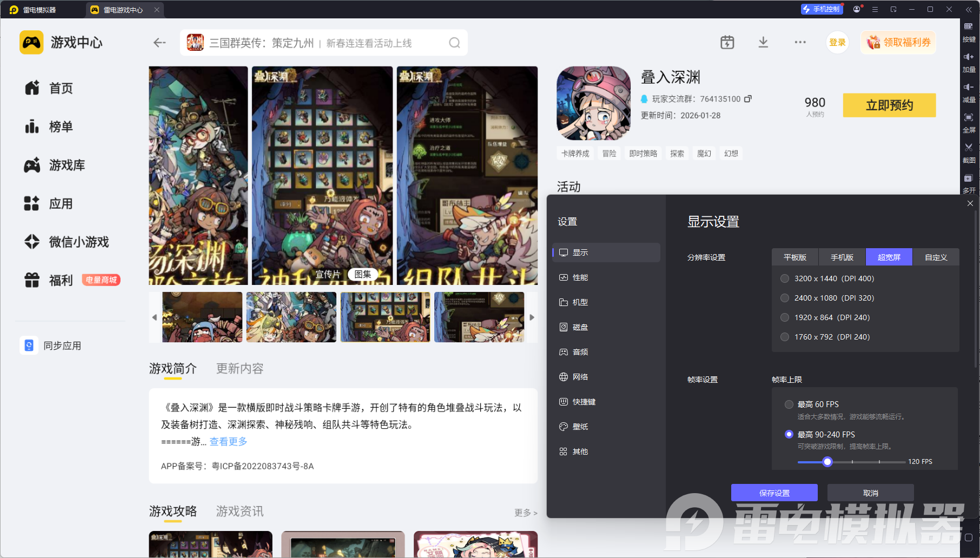The height and width of the screenshot is (558, 980).
Task: Take a screenshot with 截图
Action: coord(969,154)
